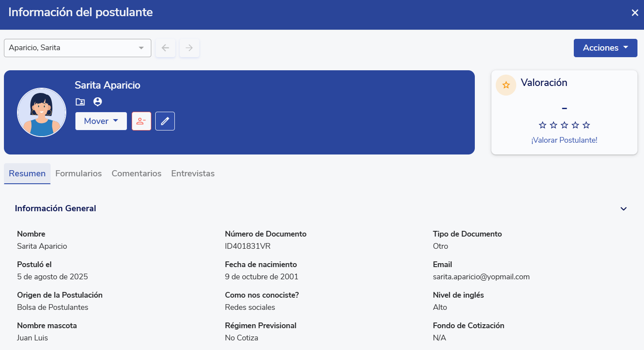Open the Comentarios tab
Viewport: 644px width, 350px height.
(x=136, y=174)
